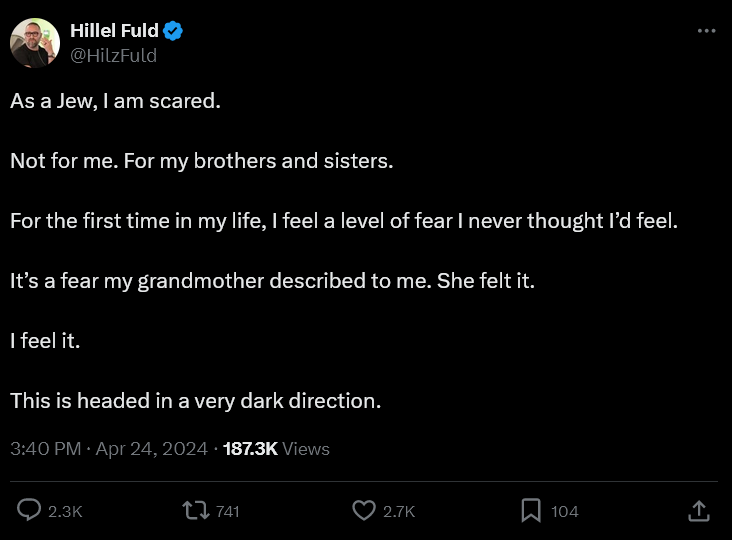
Task: Bookmark this post with the bookmark icon
Action: (531, 511)
